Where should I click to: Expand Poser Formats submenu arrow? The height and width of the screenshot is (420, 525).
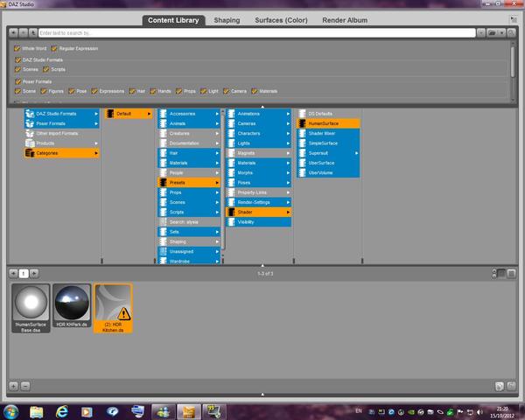96,123
